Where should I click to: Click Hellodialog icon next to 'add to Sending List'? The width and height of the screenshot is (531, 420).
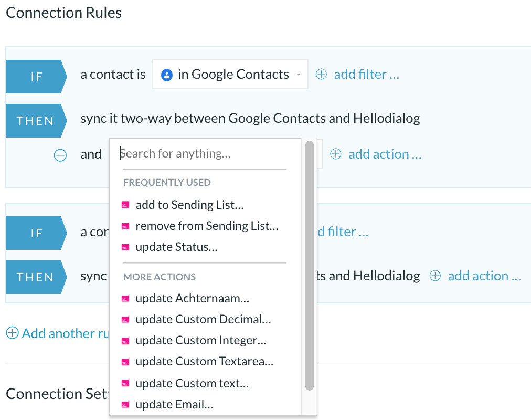coord(125,205)
